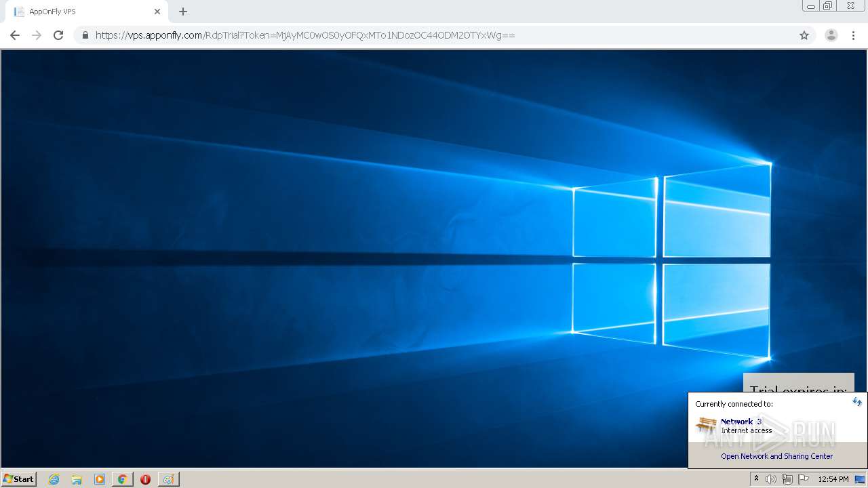Show hidden system tray icons
868x488 pixels.
point(756,479)
